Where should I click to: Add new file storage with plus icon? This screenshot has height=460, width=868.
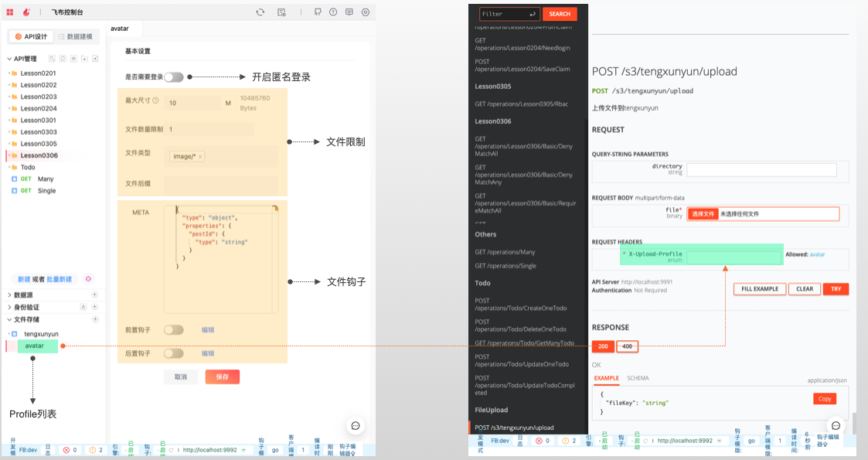click(x=95, y=319)
